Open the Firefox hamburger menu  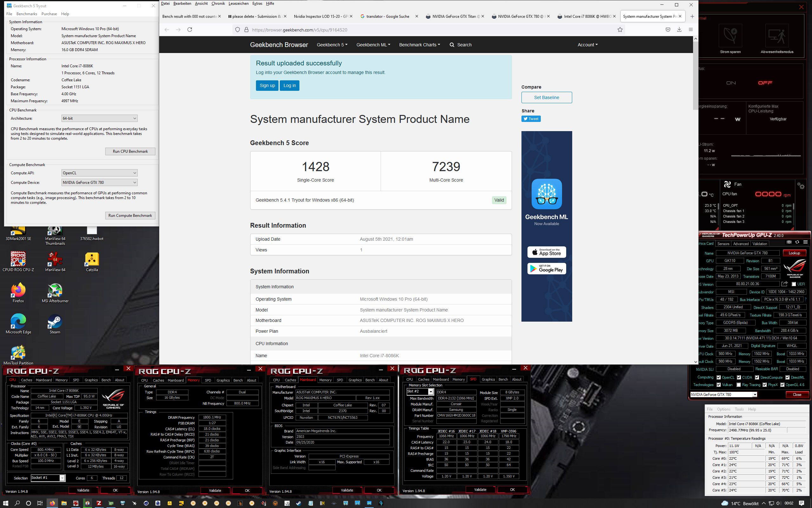click(x=691, y=30)
